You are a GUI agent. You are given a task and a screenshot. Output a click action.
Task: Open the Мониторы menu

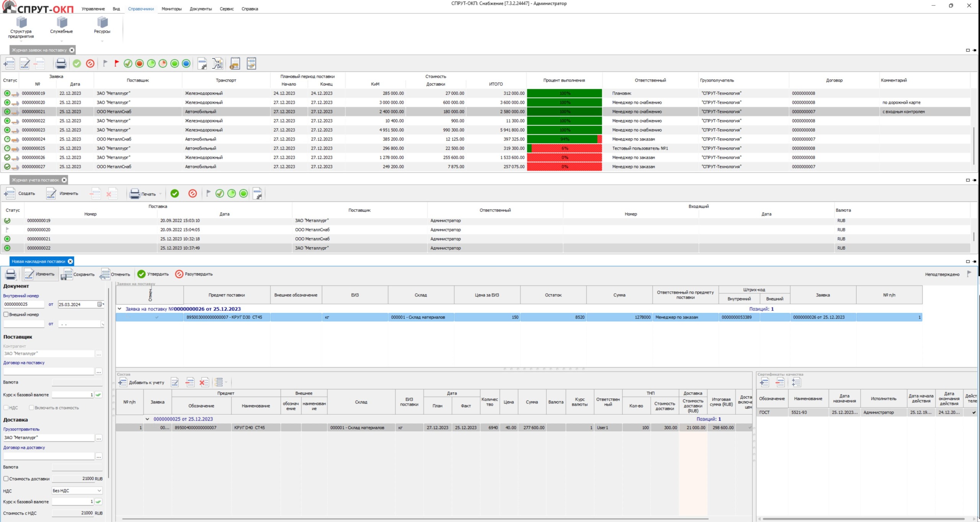click(x=171, y=9)
